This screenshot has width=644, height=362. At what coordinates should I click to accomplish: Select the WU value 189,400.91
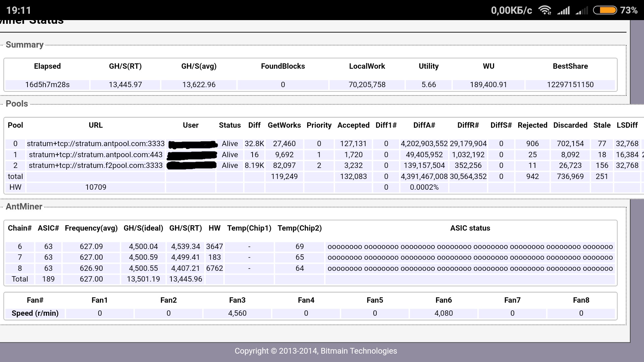coord(488,85)
